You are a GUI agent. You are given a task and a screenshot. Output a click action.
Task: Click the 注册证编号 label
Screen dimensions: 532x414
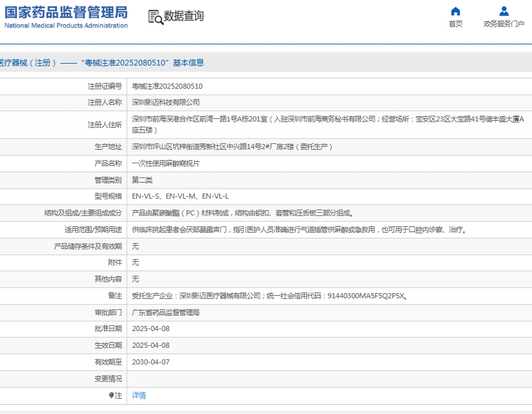[105, 86]
